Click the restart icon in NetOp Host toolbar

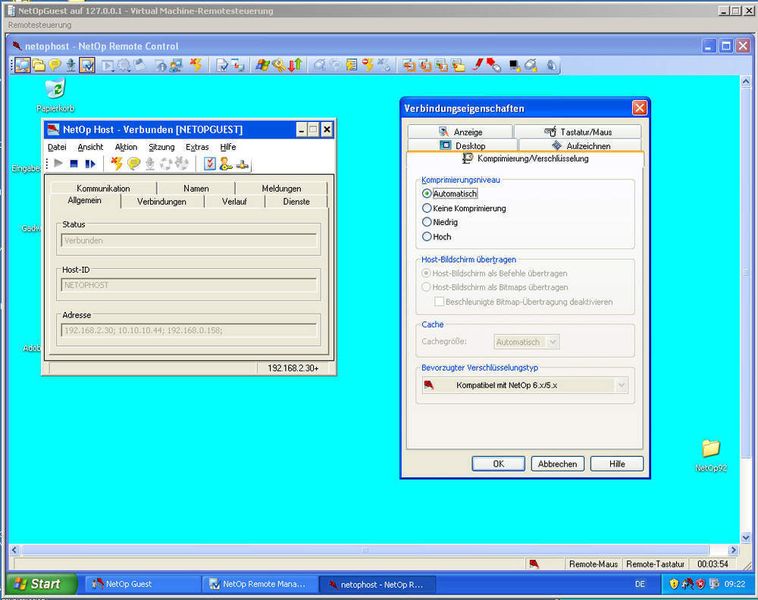(90, 164)
